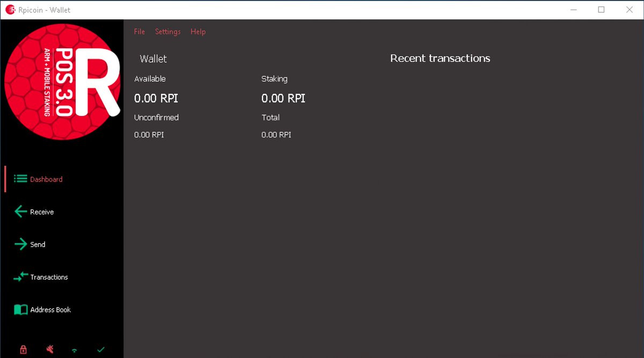This screenshot has width=644, height=358.
Task: Click the Dashboard list icon in sidebar
Action: coord(20,179)
